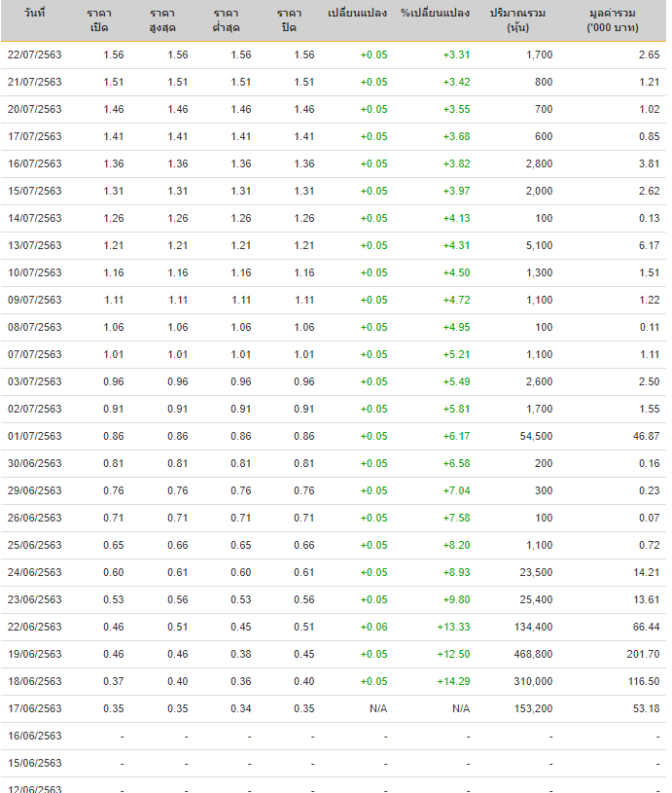
Task: Select the ราคาเปิด column header
Action: coord(99,20)
